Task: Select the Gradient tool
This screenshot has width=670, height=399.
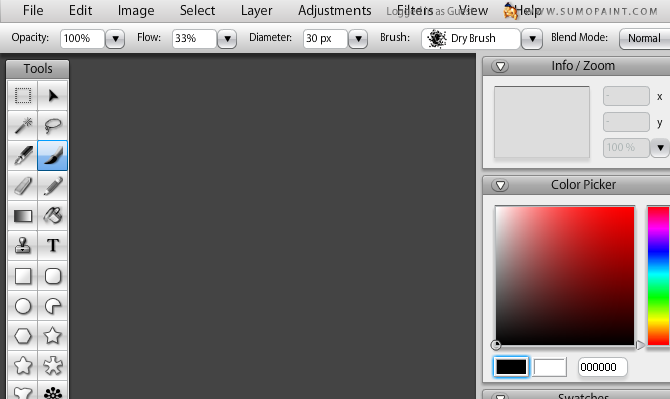Action: click(x=23, y=216)
